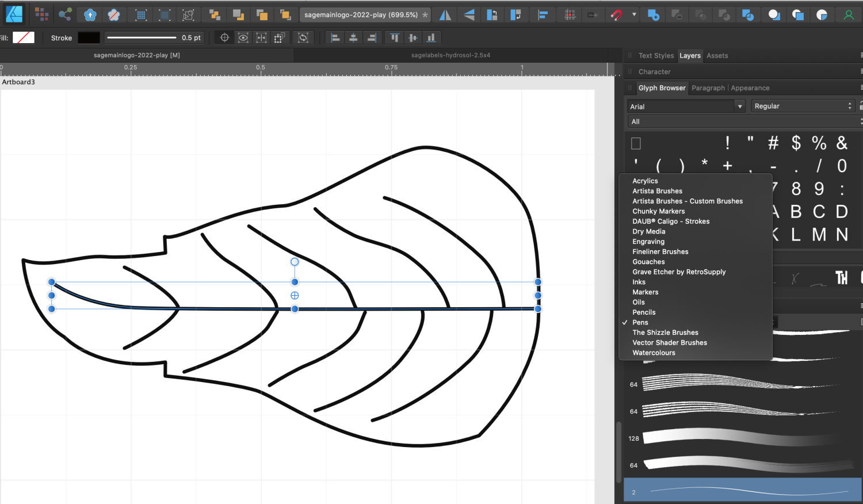
Task: Click the Flip Horizontal toolbar icon
Action: click(x=445, y=15)
